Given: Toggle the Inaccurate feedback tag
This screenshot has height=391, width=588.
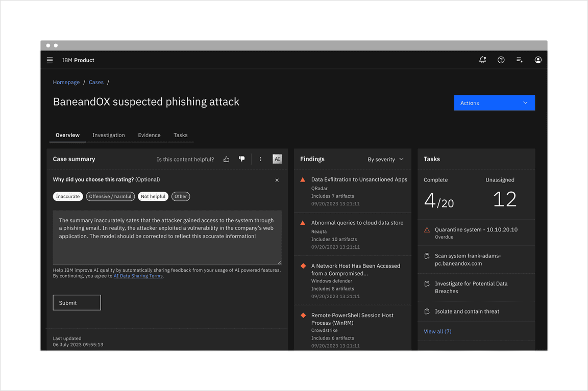Looking at the screenshot, I should point(68,196).
